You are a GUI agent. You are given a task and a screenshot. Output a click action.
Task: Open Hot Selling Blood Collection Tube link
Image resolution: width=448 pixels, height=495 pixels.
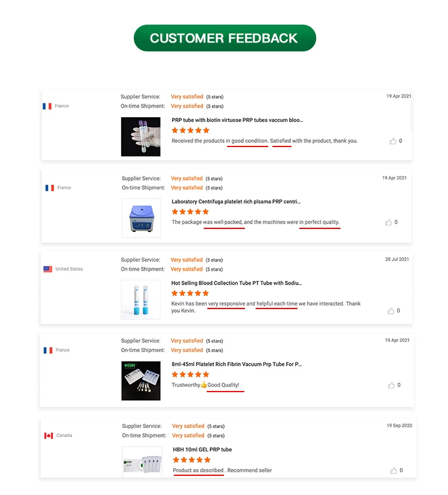(x=237, y=283)
